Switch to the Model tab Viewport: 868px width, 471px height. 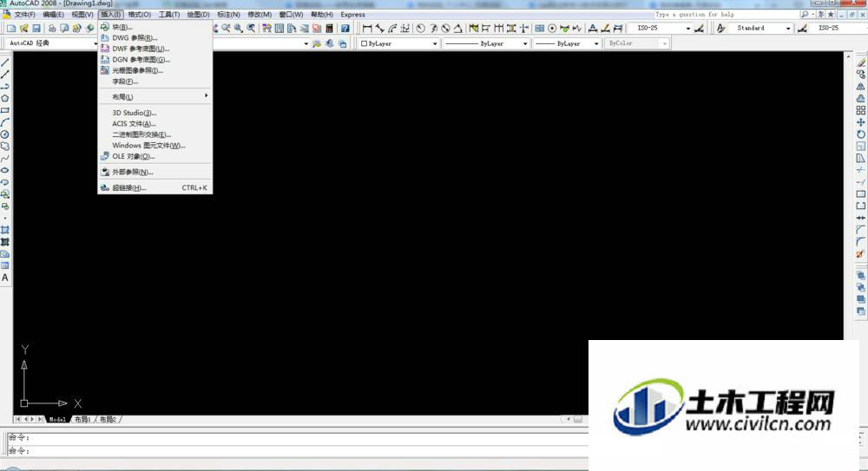pos(57,420)
